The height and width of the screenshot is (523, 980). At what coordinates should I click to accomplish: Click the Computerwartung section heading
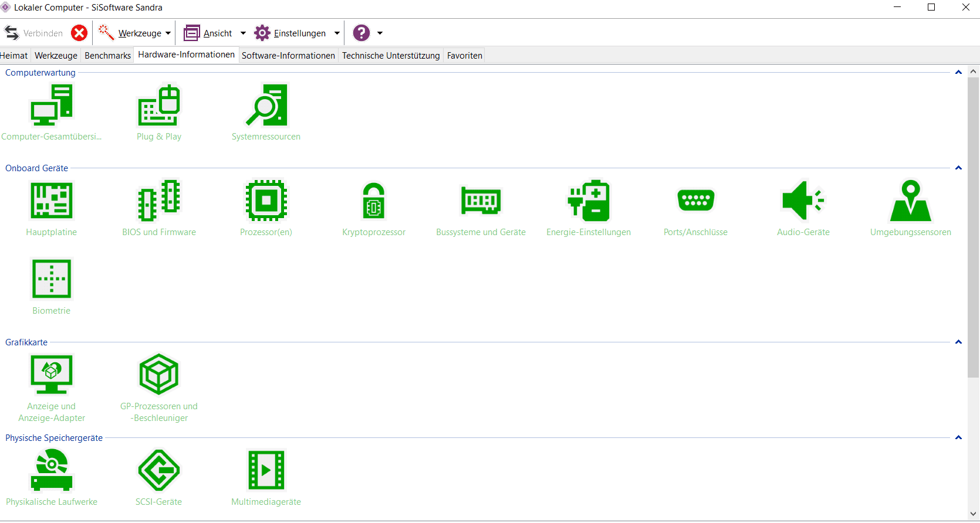(x=40, y=73)
